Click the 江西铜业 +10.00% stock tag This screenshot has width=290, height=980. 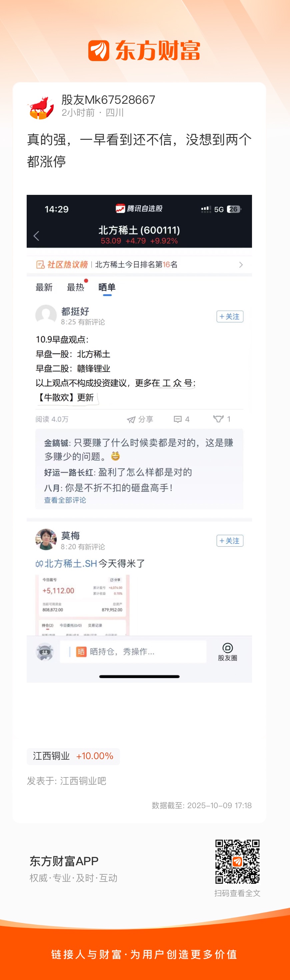pyautogui.click(x=73, y=756)
